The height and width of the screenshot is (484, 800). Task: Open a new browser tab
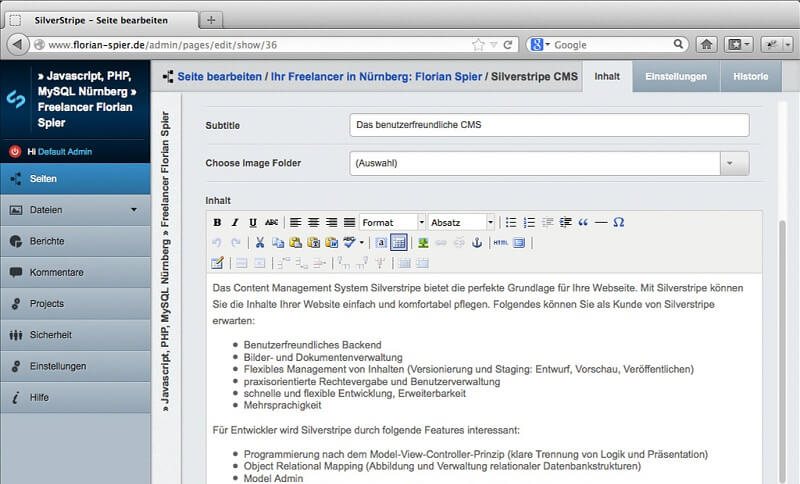tap(211, 20)
